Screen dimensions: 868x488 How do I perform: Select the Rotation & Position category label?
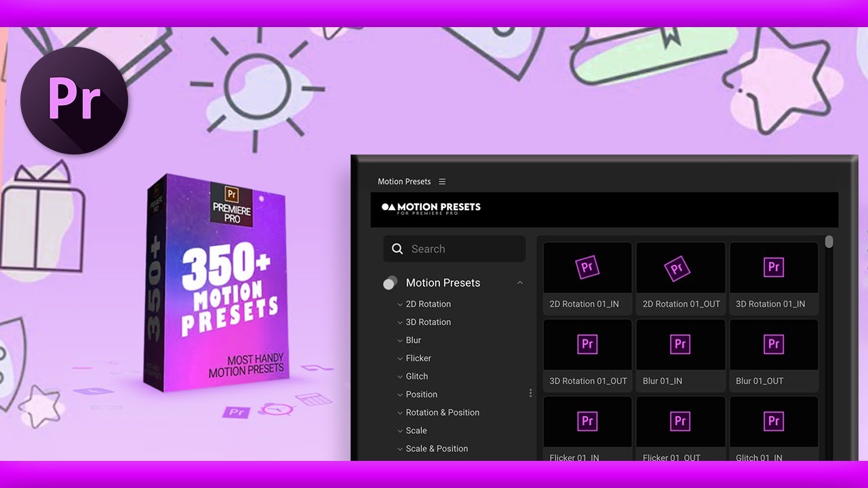point(443,412)
